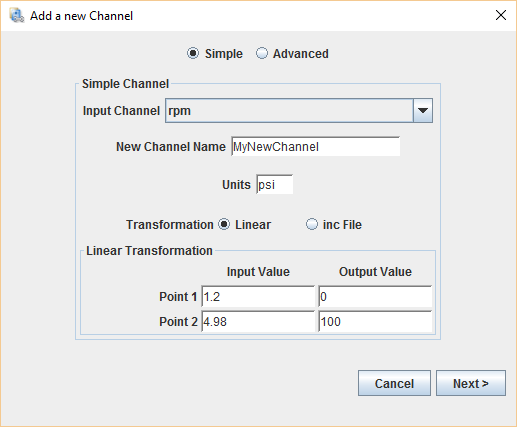Select the Simple radio button
This screenshot has height=427, width=517.
[x=193, y=53]
